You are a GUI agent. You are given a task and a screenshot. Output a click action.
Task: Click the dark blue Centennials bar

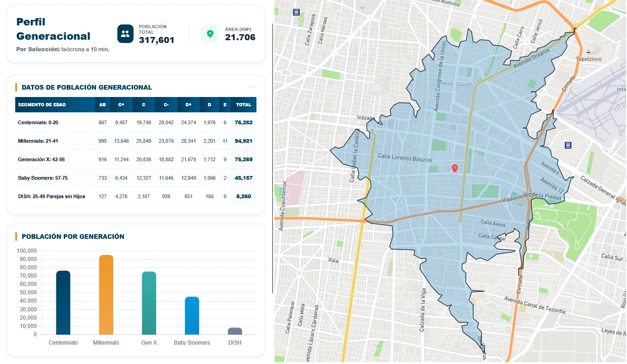pos(63,303)
